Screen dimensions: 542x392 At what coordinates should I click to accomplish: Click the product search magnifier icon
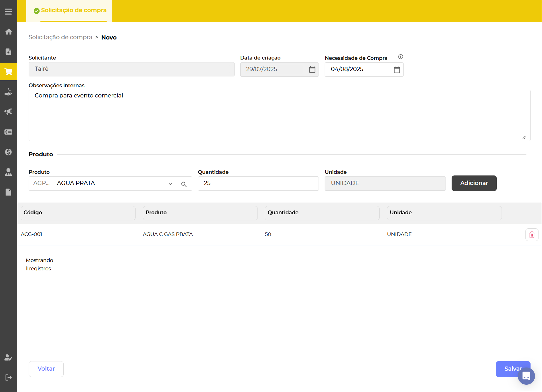click(184, 184)
